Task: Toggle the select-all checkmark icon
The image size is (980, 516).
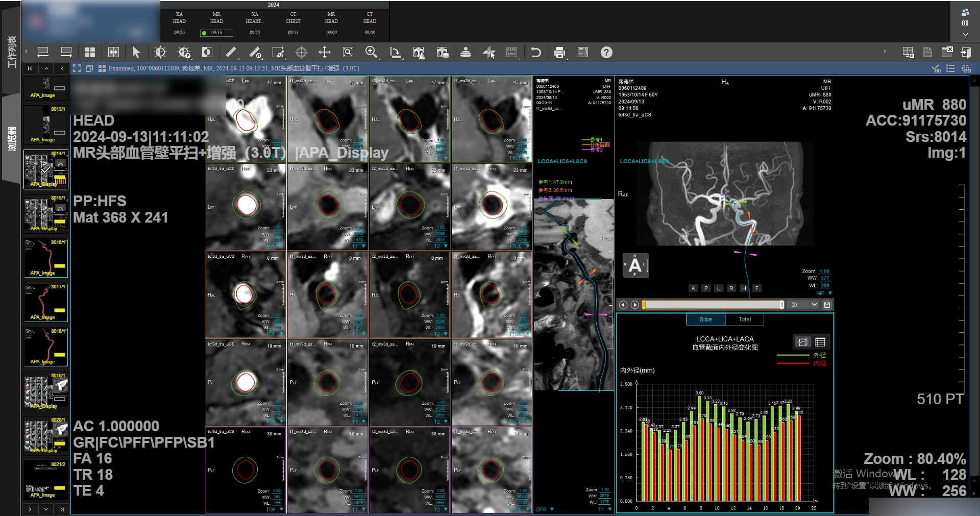Action: [936, 68]
